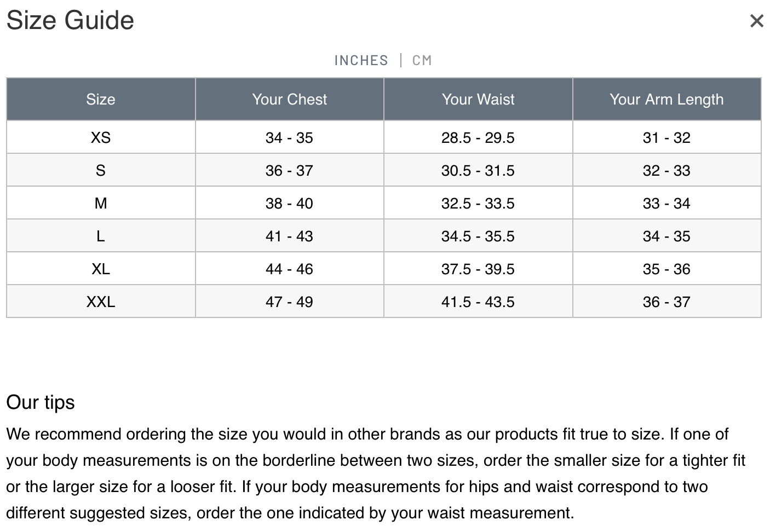
Task: Switch units to INCHES
Action: pos(361,60)
